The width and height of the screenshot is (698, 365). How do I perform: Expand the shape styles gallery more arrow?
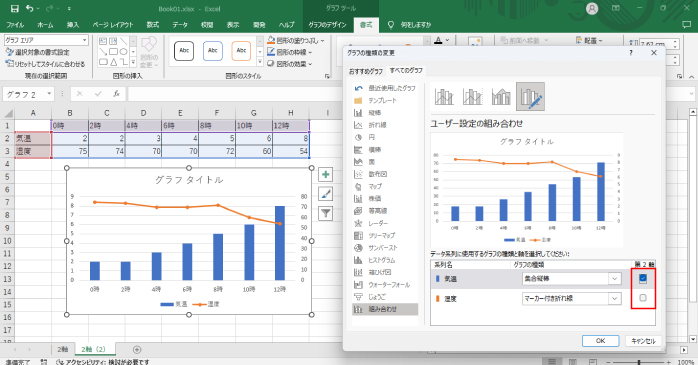tap(260, 62)
